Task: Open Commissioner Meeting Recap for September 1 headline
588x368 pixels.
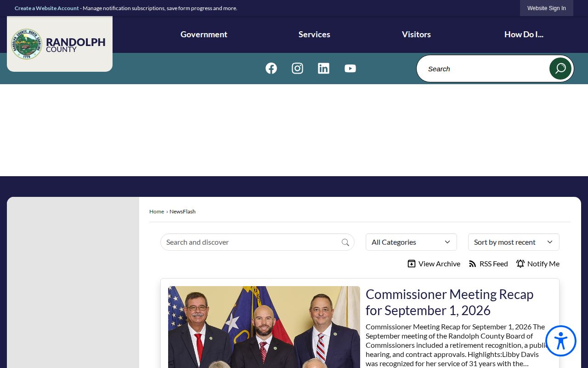Action: (449, 302)
